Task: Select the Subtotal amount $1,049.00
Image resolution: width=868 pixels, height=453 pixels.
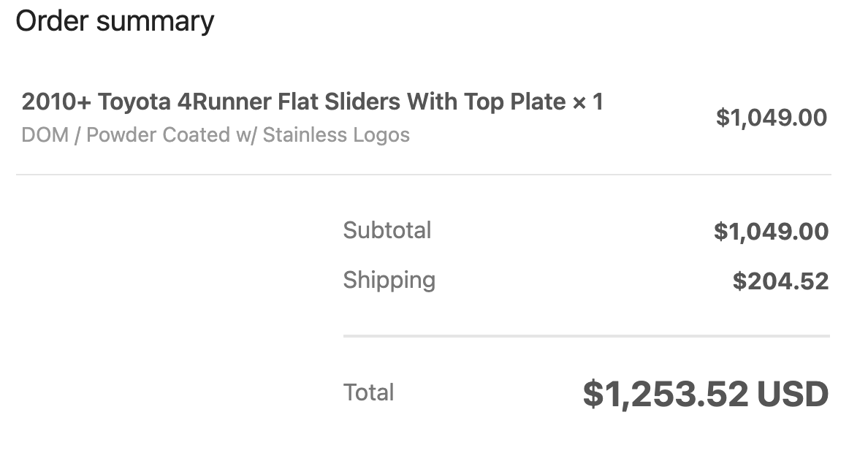Action: 771,231
